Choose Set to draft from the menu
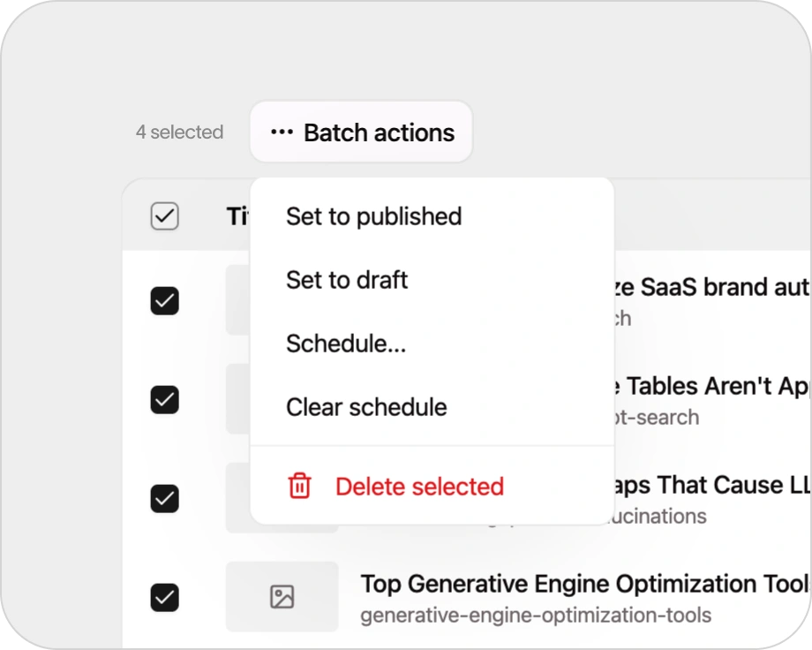This screenshot has height=650, width=812. click(346, 280)
